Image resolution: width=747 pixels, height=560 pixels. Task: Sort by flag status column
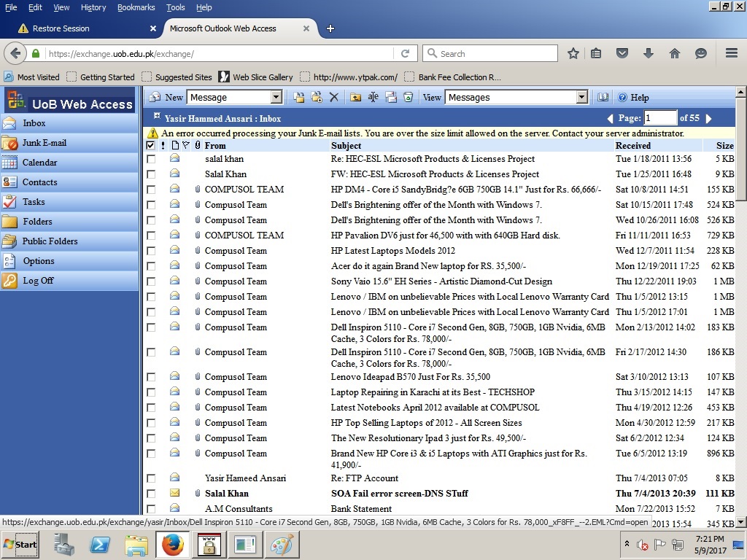(186, 146)
